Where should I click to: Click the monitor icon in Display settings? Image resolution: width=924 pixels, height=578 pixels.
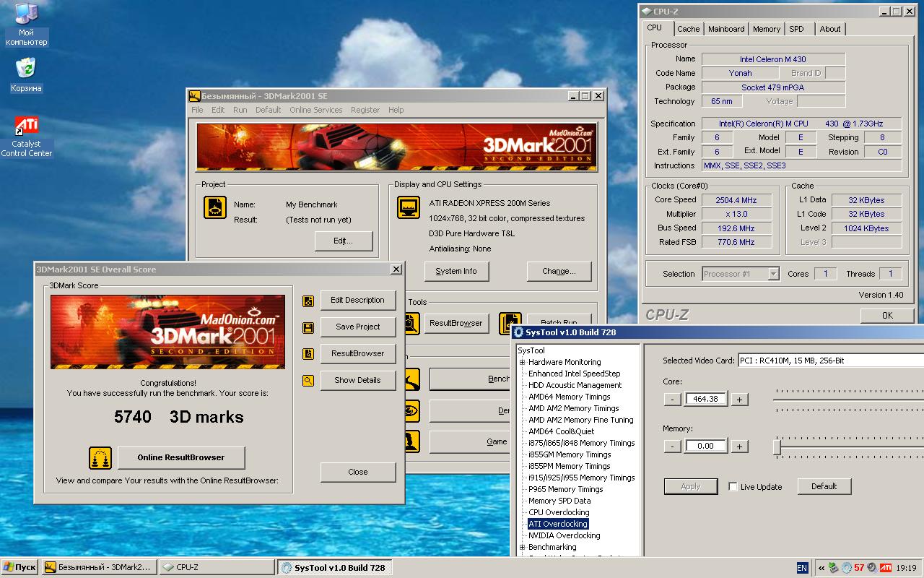click(409, 207)
